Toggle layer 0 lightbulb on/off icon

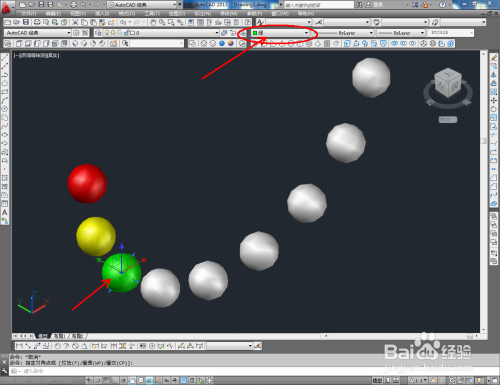107,33
